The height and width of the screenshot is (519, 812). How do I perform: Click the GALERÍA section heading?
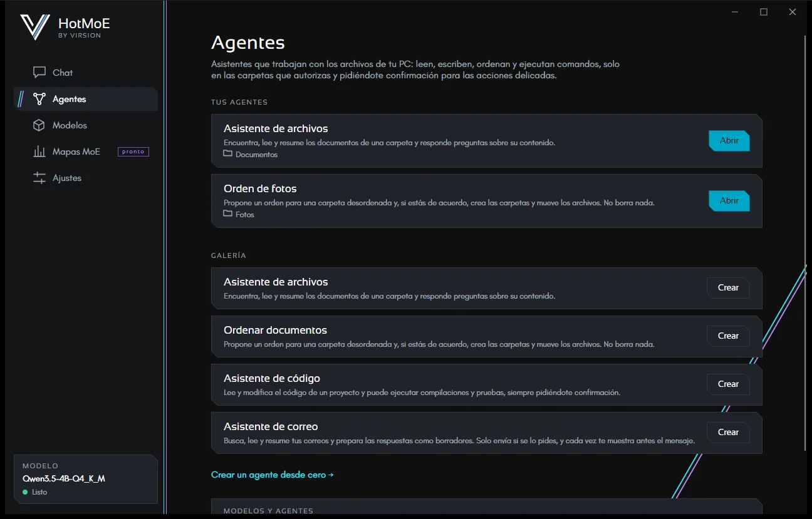(229, 255)
